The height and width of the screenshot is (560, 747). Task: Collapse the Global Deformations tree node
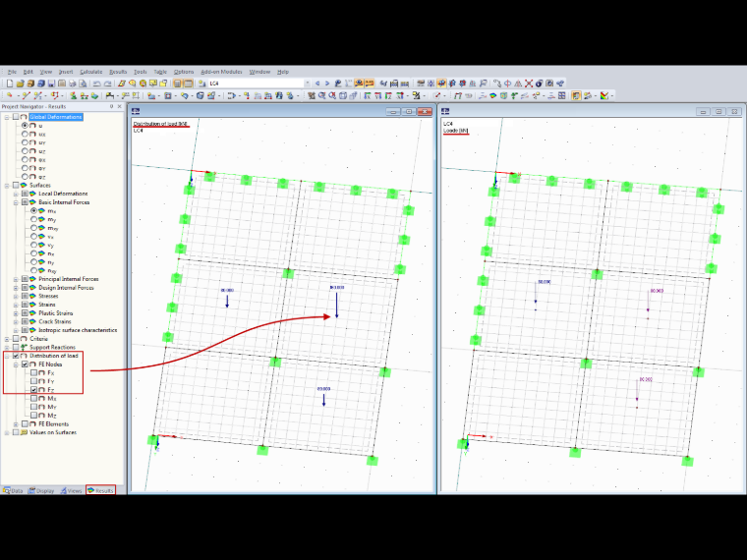7,117
